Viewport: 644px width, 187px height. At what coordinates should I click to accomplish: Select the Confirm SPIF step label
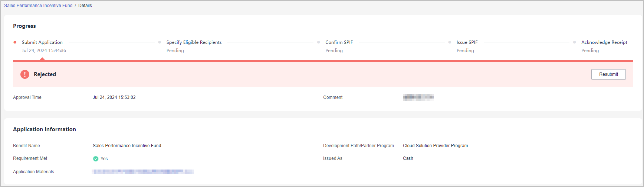[339, 42]
